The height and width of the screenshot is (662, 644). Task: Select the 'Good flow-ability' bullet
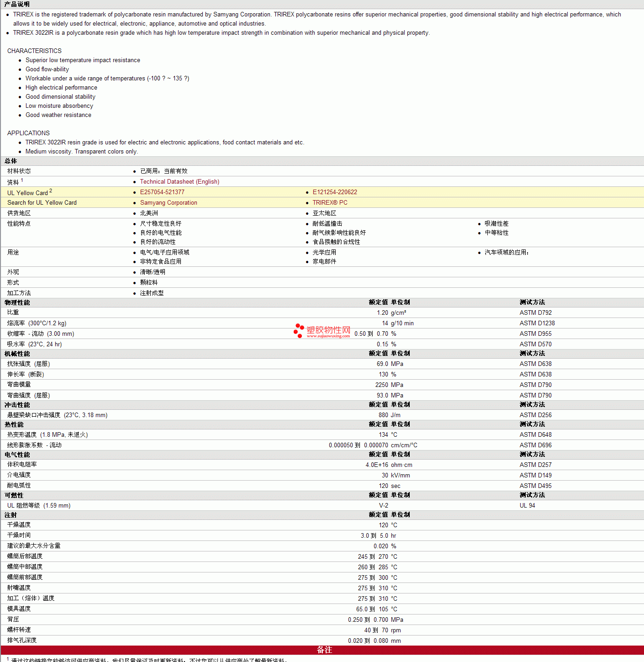[x=47, y=69]
